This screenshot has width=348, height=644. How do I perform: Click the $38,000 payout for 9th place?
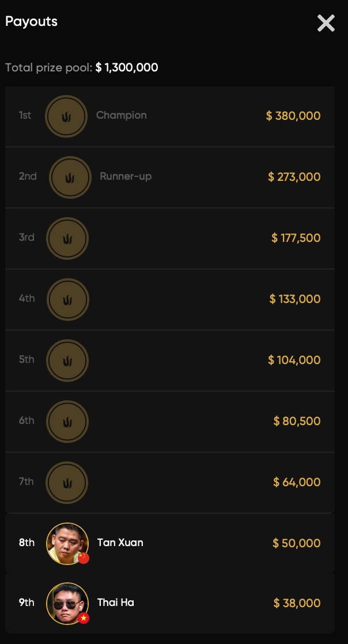297,603
